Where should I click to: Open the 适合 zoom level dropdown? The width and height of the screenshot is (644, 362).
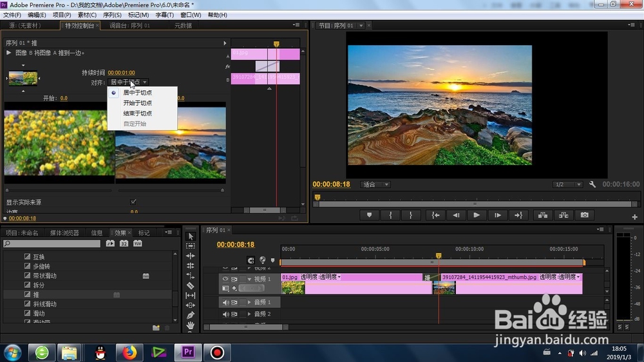[375, 184]
